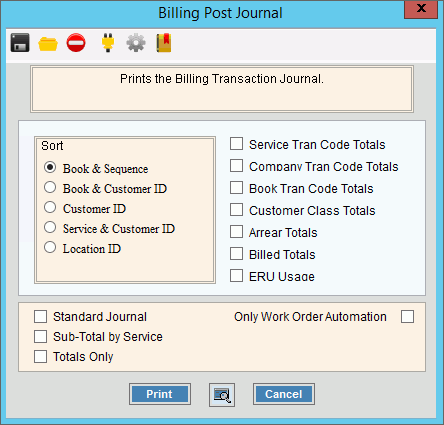Click the bookmarked book help icon
The width and height of the screenshot is (444, 425).
click(164, 43)
